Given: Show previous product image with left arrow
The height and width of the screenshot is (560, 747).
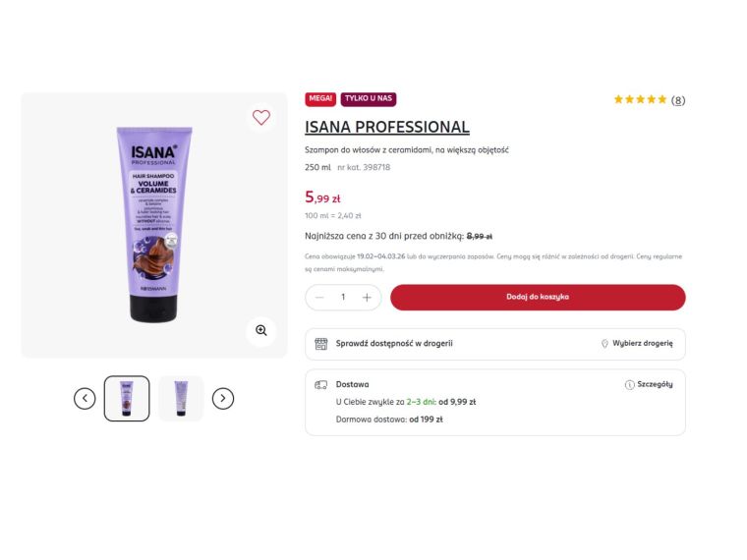Looking at the screenshot, I should [85, 399].
